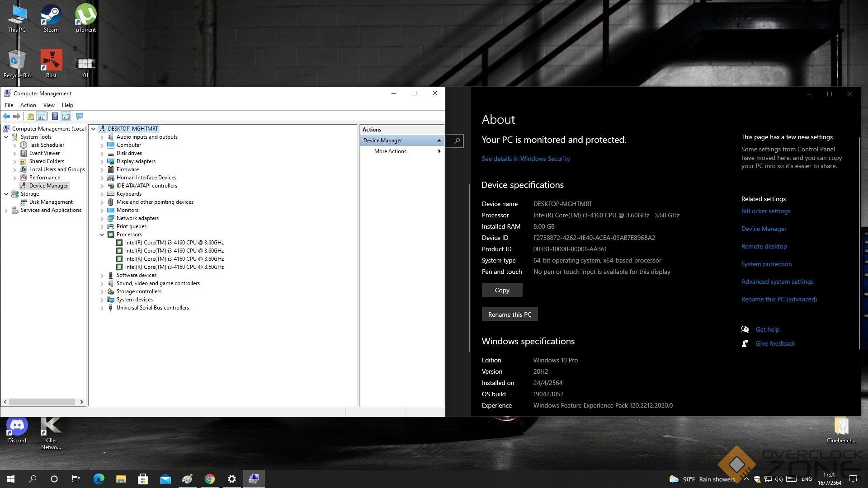
Task: Select Disk Management in the tree
Action: point(51,202)
